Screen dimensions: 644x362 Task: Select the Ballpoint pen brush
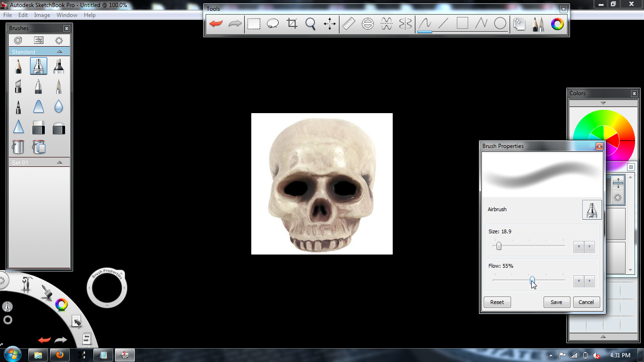39,87
